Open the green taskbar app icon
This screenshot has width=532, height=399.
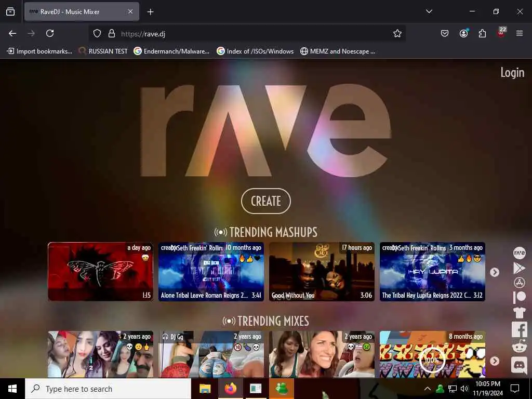pyautogui.click(x=282, y=389)
